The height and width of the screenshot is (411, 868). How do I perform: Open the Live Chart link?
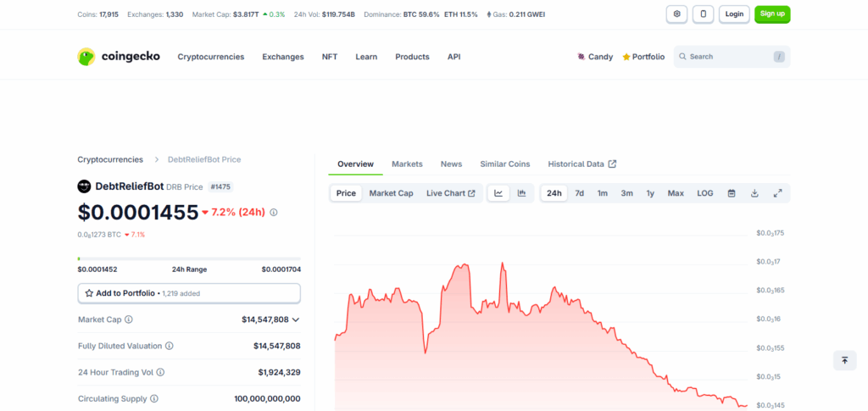click(451, 193)
